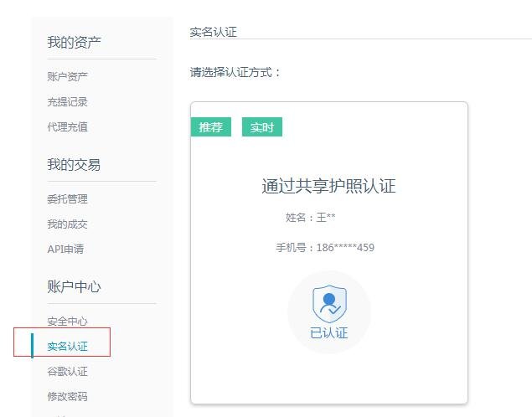Click the 账户中心 section header
The height and width of the screenshot is (417, 532).
point(75,286)
